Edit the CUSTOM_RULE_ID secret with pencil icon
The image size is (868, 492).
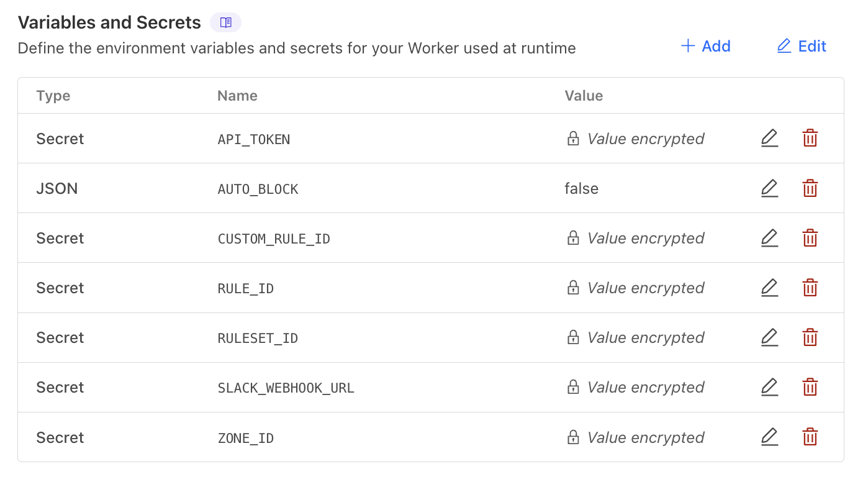tap(769, 237)
